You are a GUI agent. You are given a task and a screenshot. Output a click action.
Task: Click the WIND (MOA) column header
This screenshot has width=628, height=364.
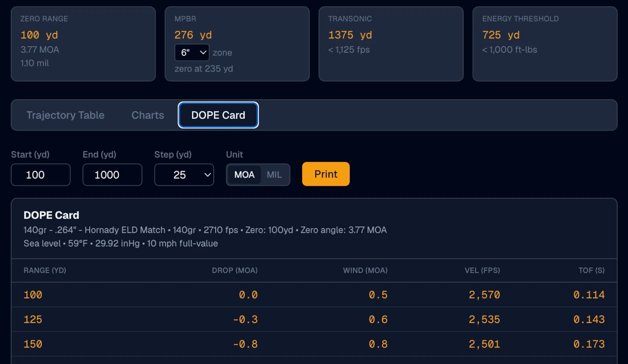click(x=365, y=270)
